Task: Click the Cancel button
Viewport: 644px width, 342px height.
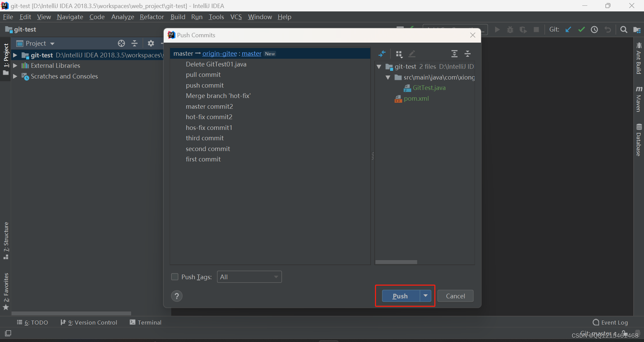Action: pos(455,296)
